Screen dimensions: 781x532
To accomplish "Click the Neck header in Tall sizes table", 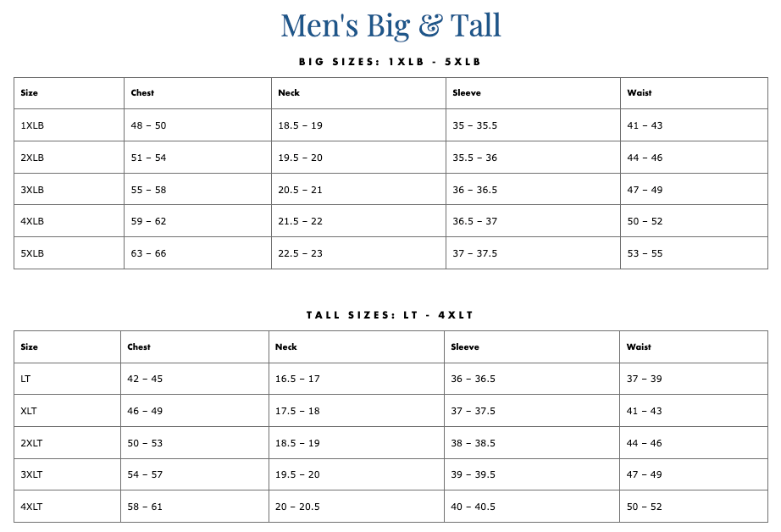I will click(x=286, y=347).
